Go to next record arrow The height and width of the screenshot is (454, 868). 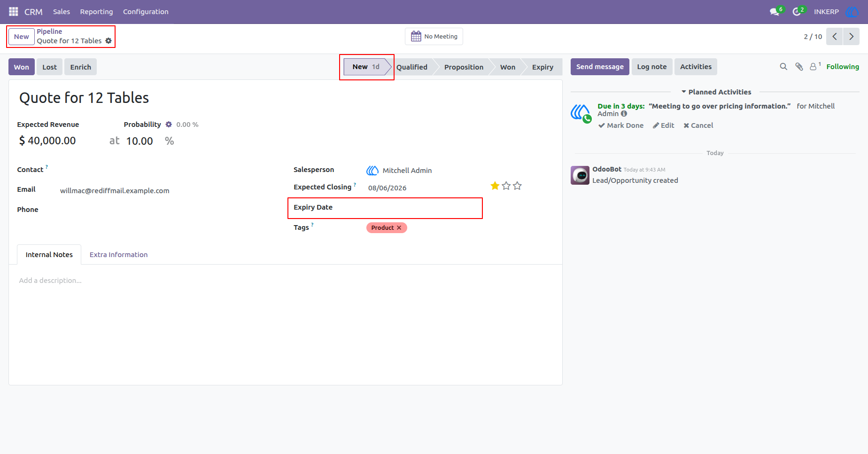click(x=851, y=36)
